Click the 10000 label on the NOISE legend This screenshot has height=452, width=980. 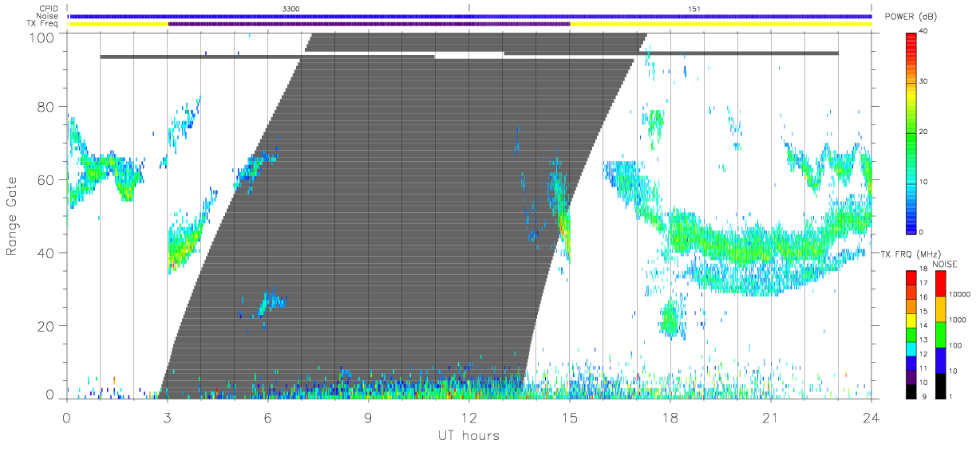coord(959,294)
